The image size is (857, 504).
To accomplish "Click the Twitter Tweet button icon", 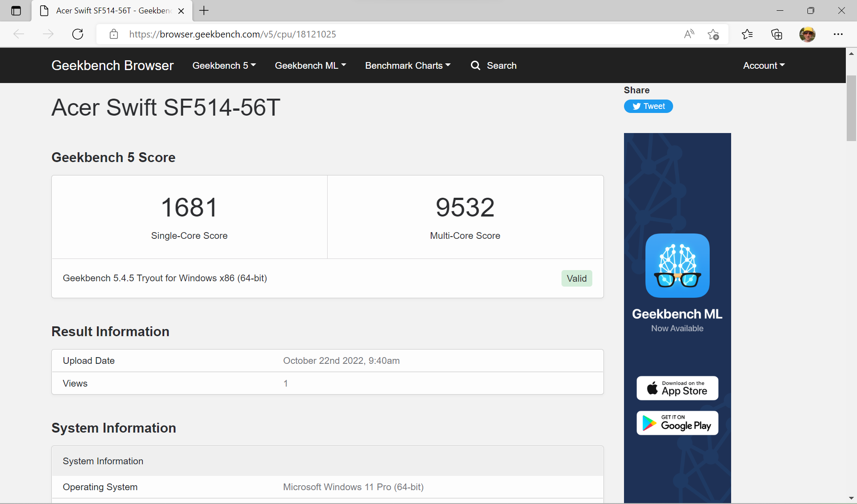I will point(649,106).
